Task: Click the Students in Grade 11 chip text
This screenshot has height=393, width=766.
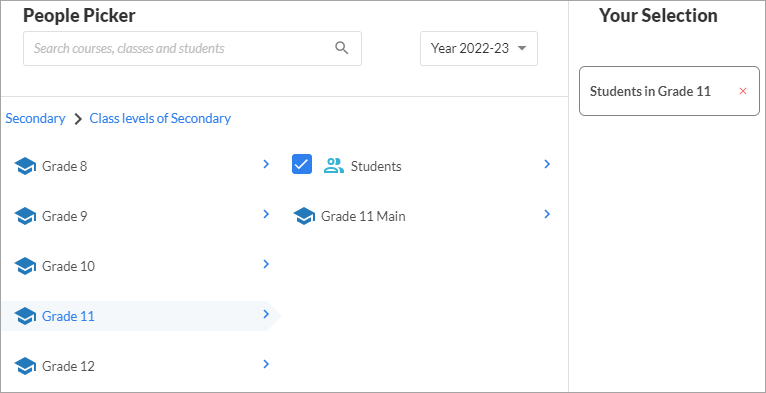Action: pyautogui.click(x=650, y=91)
